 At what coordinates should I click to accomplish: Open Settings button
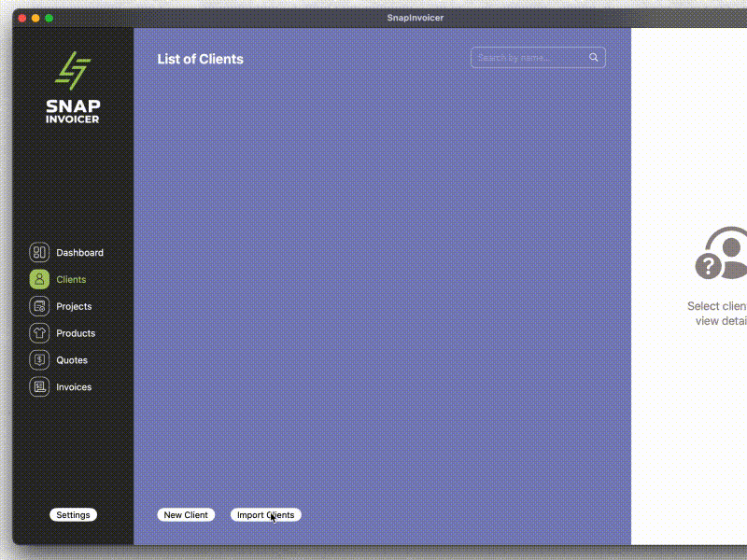(73, 515)
